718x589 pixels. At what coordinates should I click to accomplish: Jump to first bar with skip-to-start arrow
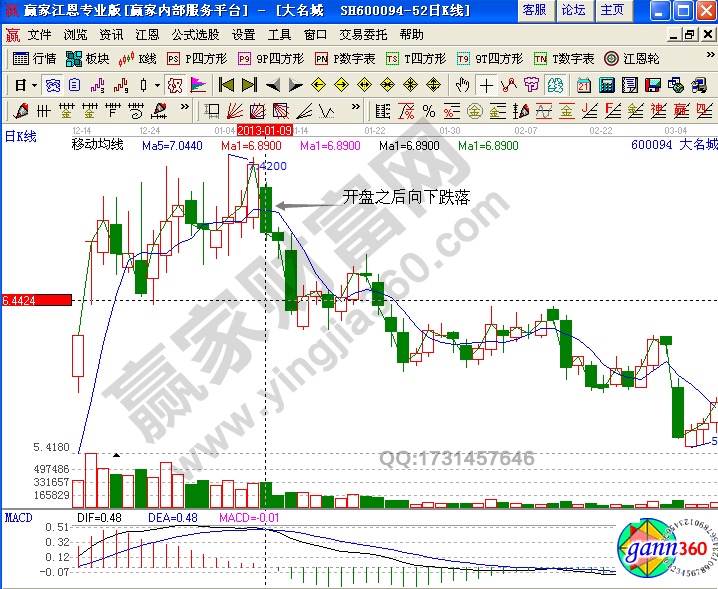[x=227, y=85]
